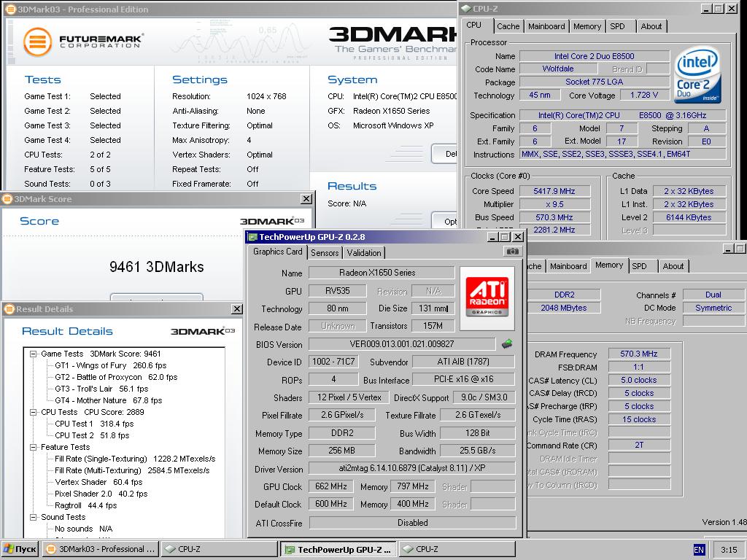
Task: Switch to second CPU-Z taskbar button
Action: click(457, 549)
